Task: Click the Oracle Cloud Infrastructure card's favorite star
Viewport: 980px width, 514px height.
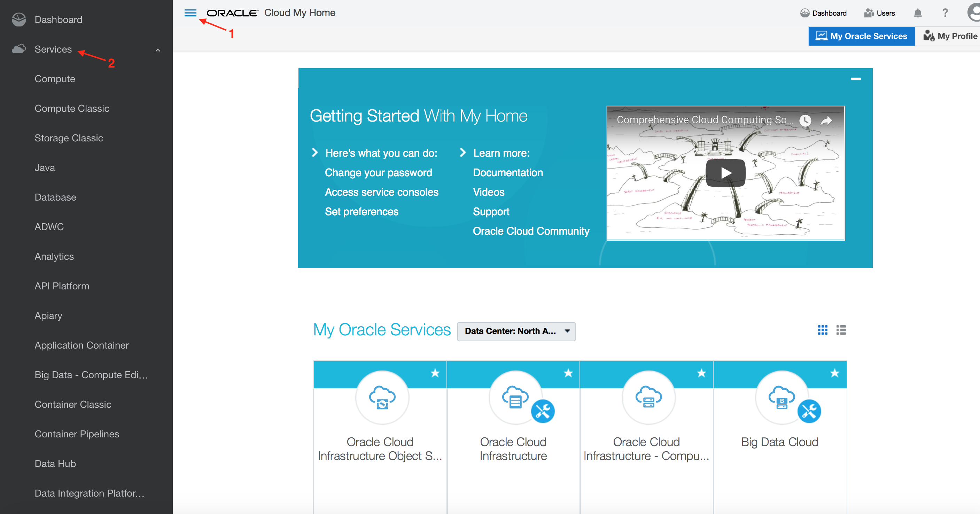Action: [568, 373]
